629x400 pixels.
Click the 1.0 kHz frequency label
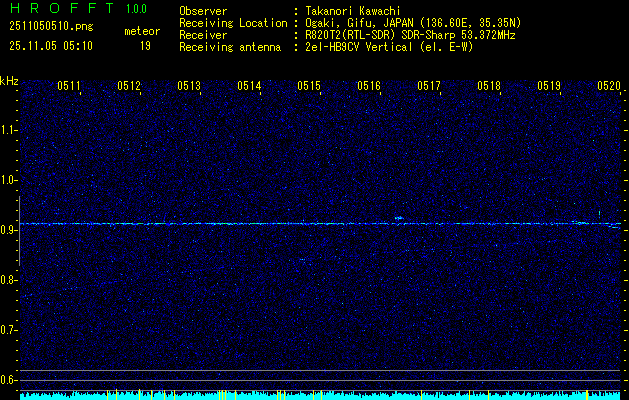point(8,180)
